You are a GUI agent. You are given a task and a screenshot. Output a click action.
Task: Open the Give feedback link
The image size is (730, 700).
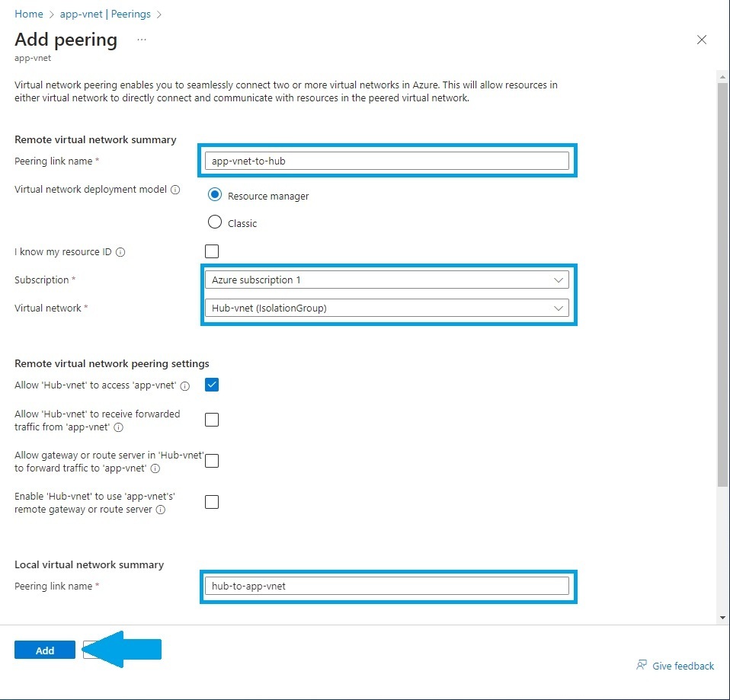682,666
